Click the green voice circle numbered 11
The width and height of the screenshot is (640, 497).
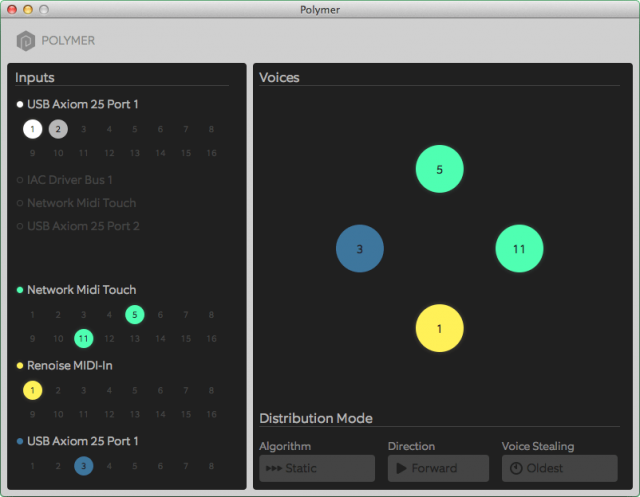[x=519, y=249]
